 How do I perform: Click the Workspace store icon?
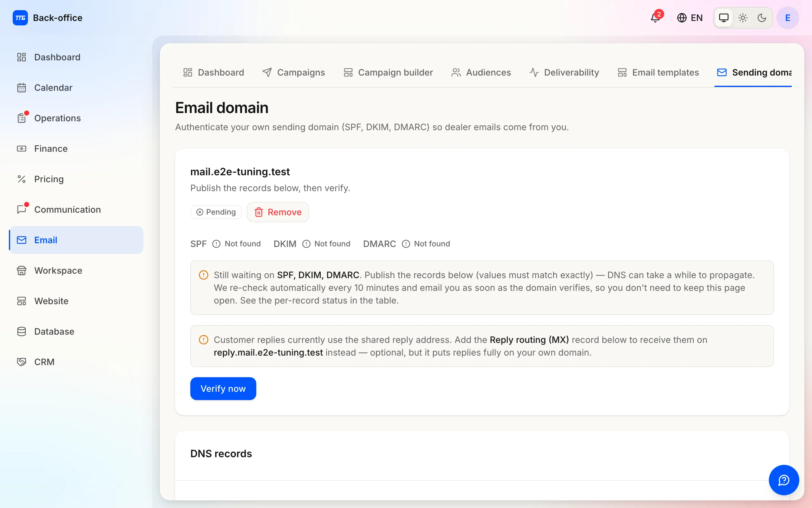pos(22,271)
